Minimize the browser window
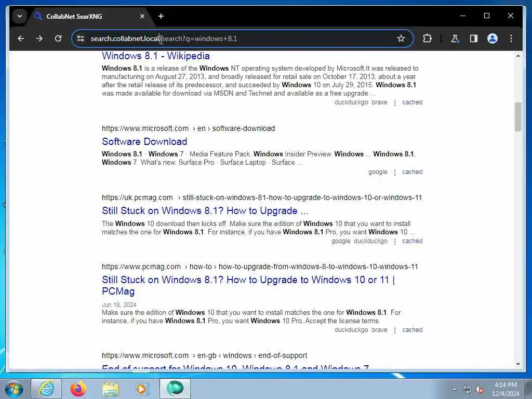The width and height of the screenshot is (532, 399). coord(463,16)
